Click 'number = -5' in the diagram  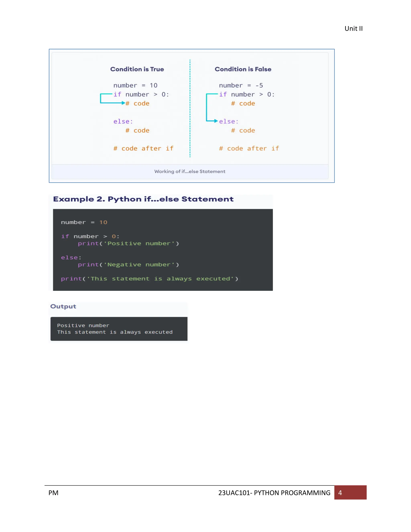point(241,85)
